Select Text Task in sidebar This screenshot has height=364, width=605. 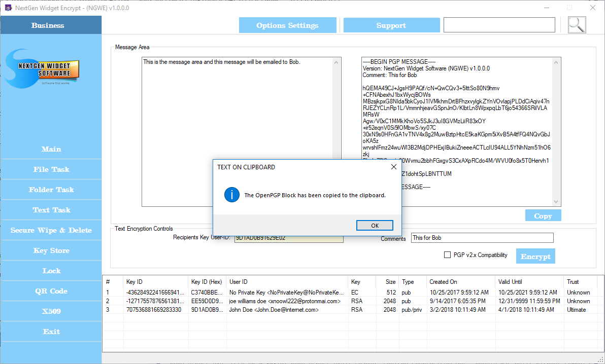[51, 210]
